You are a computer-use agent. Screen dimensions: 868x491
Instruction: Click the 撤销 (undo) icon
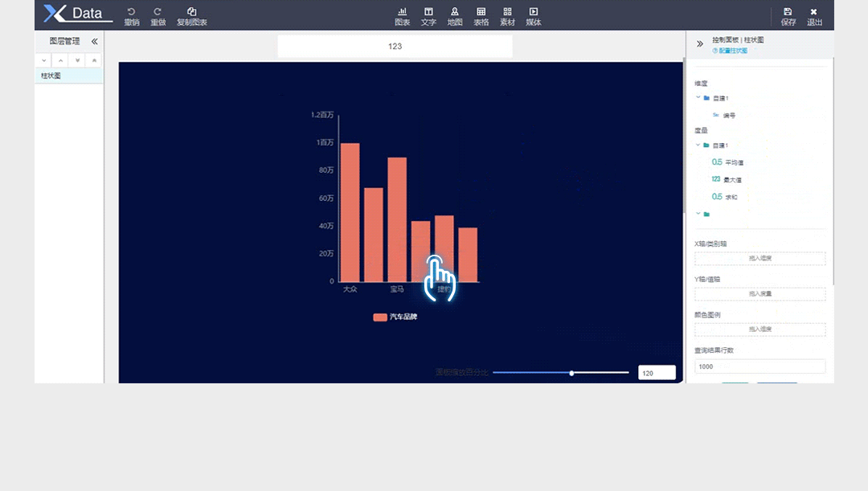point(131,12)
